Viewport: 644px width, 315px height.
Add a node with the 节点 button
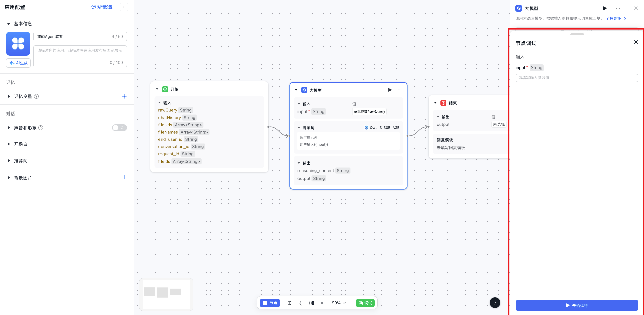[270, 303]
